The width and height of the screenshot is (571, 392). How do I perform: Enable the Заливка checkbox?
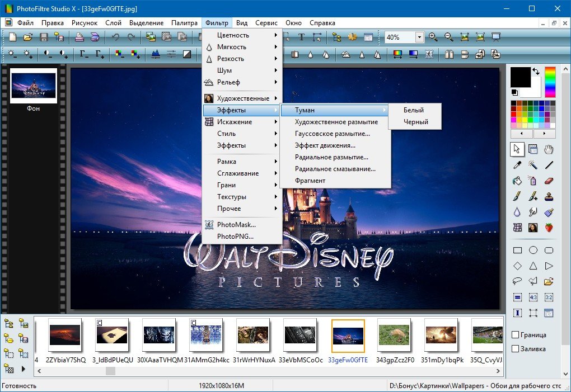point(516,349)
